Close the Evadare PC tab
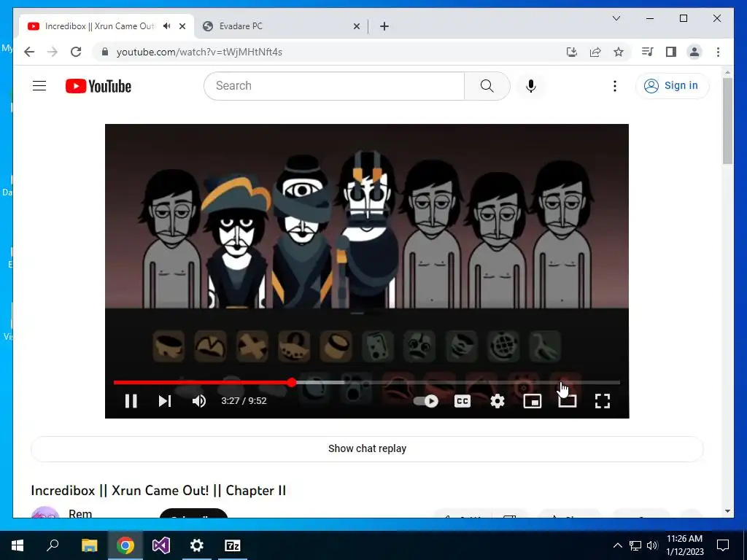This screenshot has width=747, height=560. [356, 27]
